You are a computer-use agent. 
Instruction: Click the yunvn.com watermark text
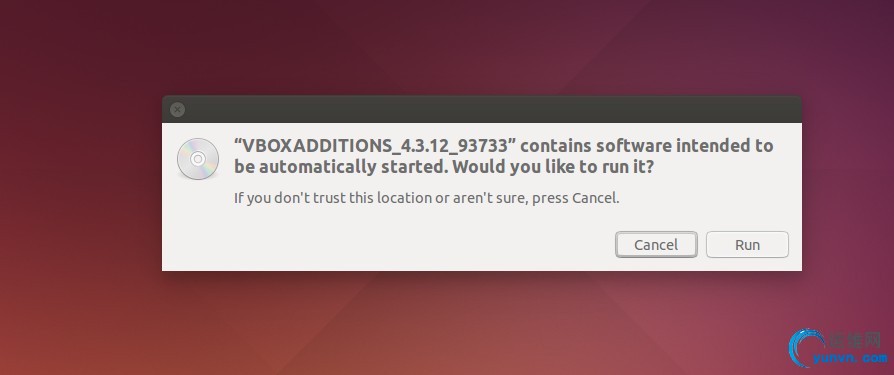point(850,358)
